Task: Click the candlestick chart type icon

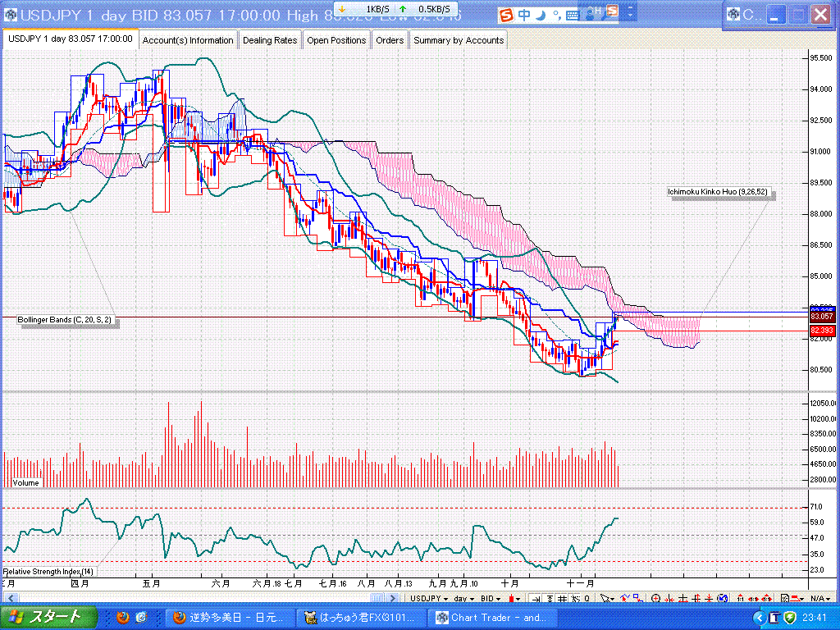Action: point(513,598)
